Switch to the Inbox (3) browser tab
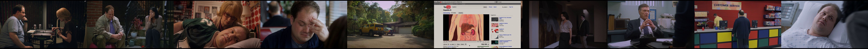 coord(442,4)
